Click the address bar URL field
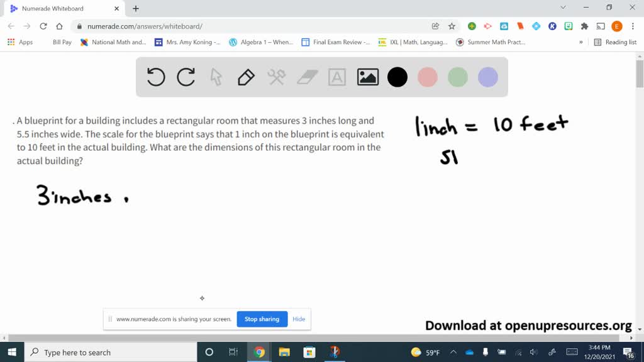Screen dimensions: 644x362 click(252, 26)
